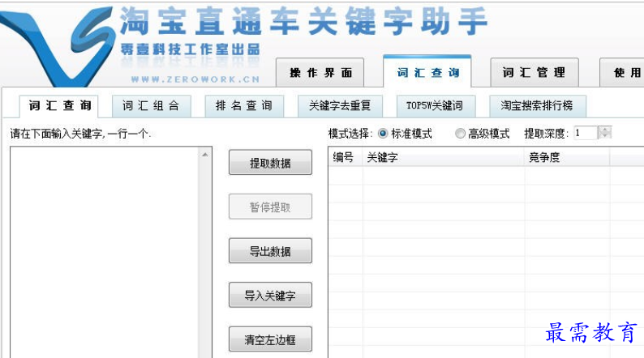Open the 词汇管理 main tab

tap(535, 73)
